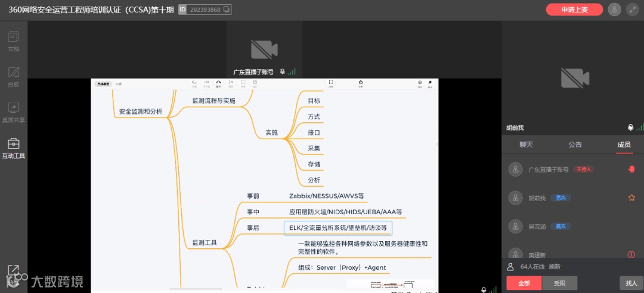This screenshot has width=644, height=293.
Task: Select the 存储 node
Action: 314,164
